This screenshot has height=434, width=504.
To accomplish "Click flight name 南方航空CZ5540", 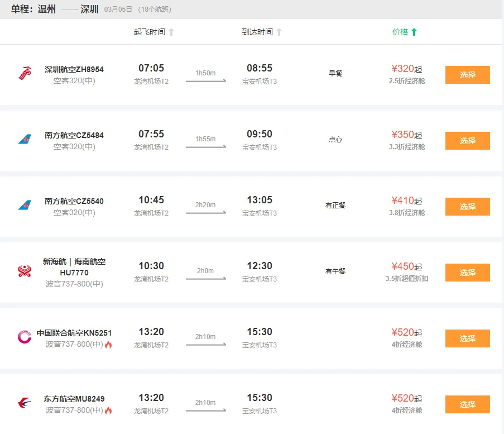I will click(74, 201).
